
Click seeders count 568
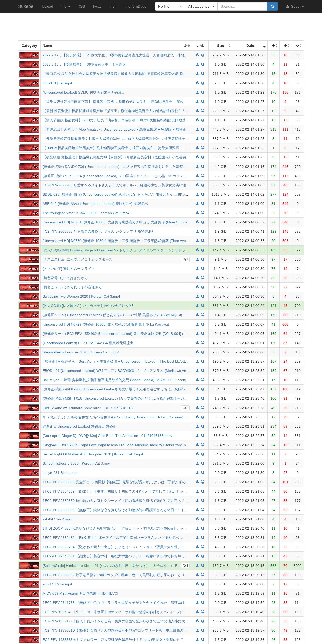tap(273, 566)
